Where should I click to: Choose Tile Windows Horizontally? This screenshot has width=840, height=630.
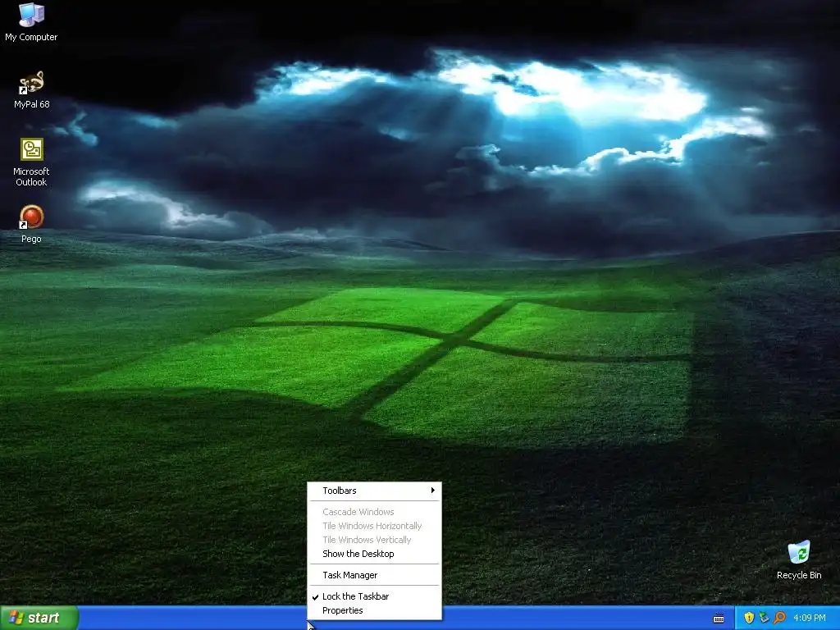(374, 526)
